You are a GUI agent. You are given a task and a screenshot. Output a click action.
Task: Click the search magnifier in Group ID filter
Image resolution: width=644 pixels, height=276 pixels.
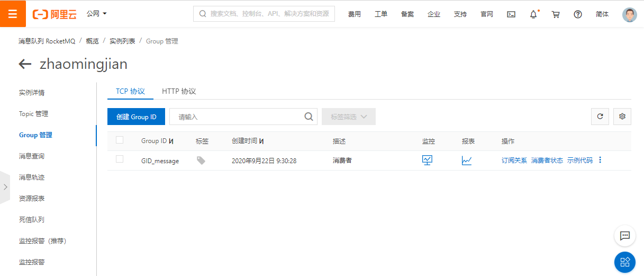[309, 117]
